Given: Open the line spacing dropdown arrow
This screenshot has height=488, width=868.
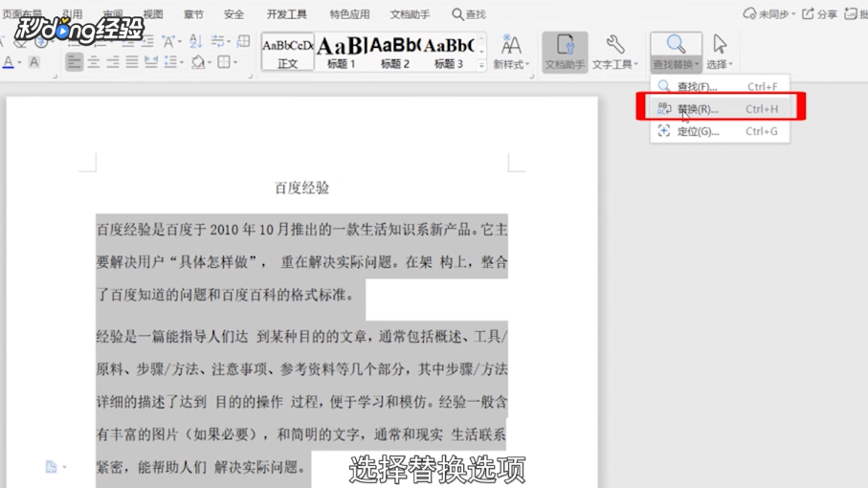Looking at the screenshot, I should [x=182, y=62].
